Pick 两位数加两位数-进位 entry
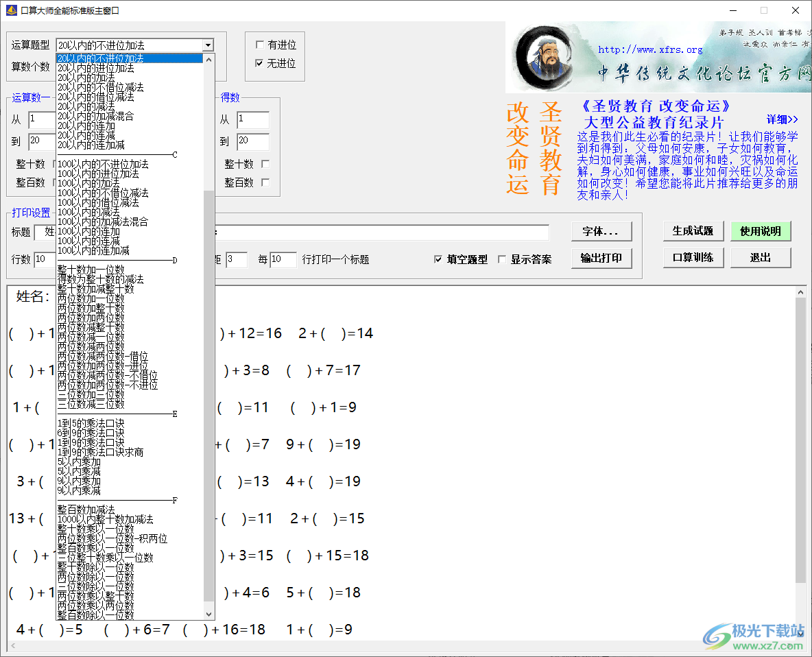The width and height of the screenshot is (812, 657). point(130,366)
